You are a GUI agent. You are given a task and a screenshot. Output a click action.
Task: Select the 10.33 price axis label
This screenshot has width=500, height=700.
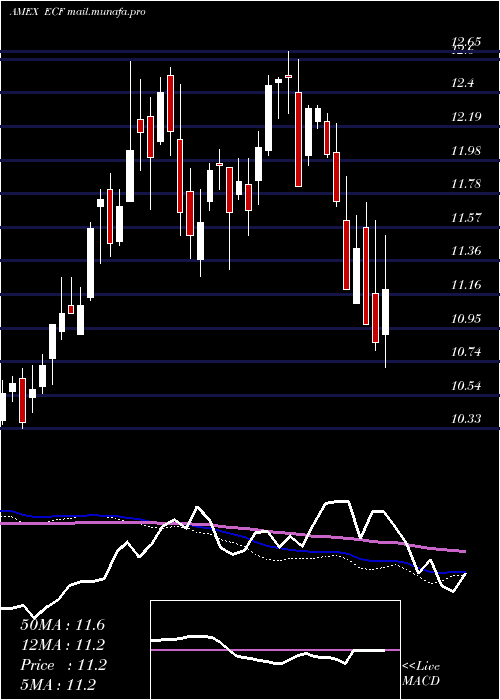pyautogui.click(x=466, y=419)
